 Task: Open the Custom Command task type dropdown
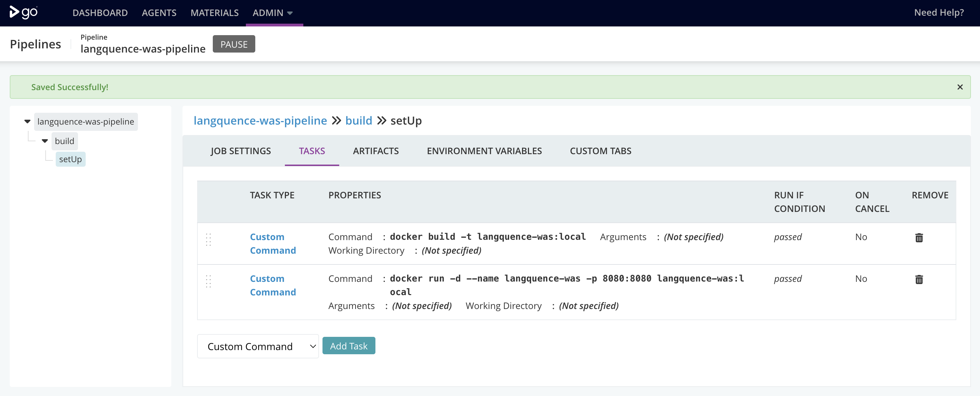pos(258,346)
